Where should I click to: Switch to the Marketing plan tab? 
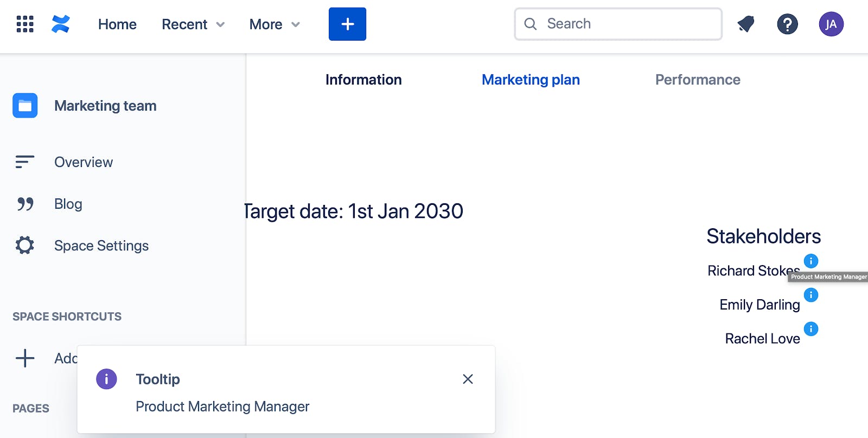click(x=531, y=80)
